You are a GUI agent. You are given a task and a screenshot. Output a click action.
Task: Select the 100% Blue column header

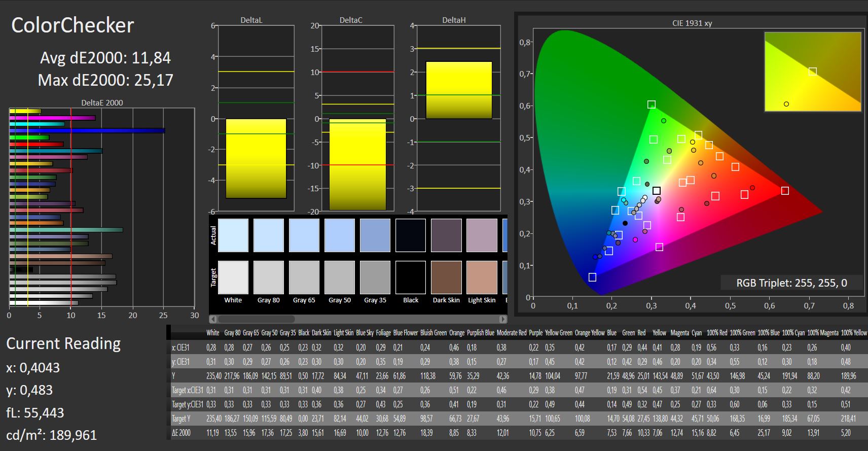[768, 333]
